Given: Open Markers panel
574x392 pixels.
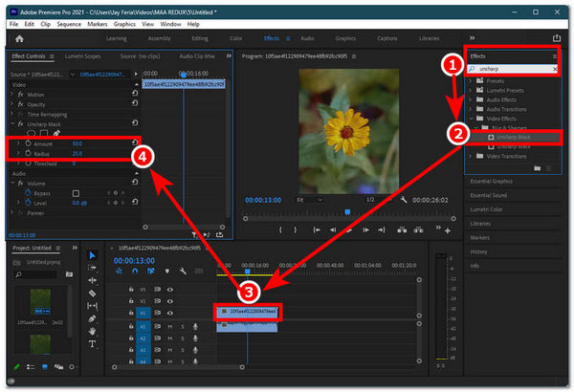Looking at the screenshot, I should (x=479, y=237).
